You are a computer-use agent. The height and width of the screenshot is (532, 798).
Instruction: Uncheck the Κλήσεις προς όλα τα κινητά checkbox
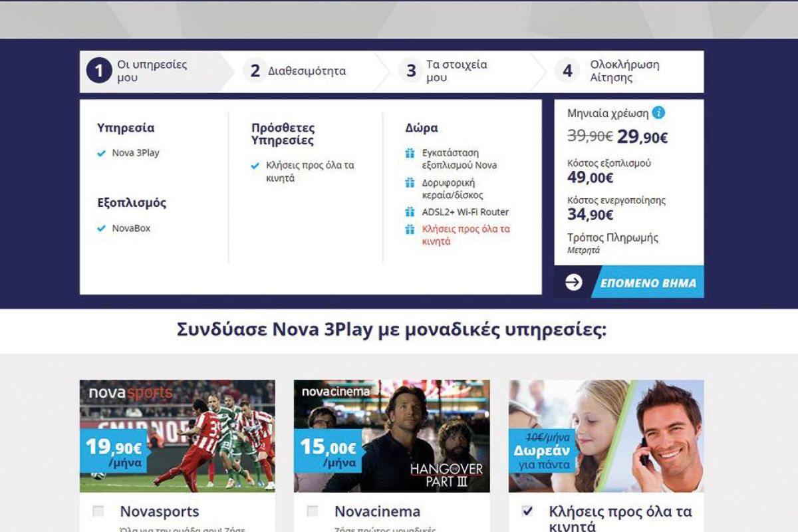[527, 511]
